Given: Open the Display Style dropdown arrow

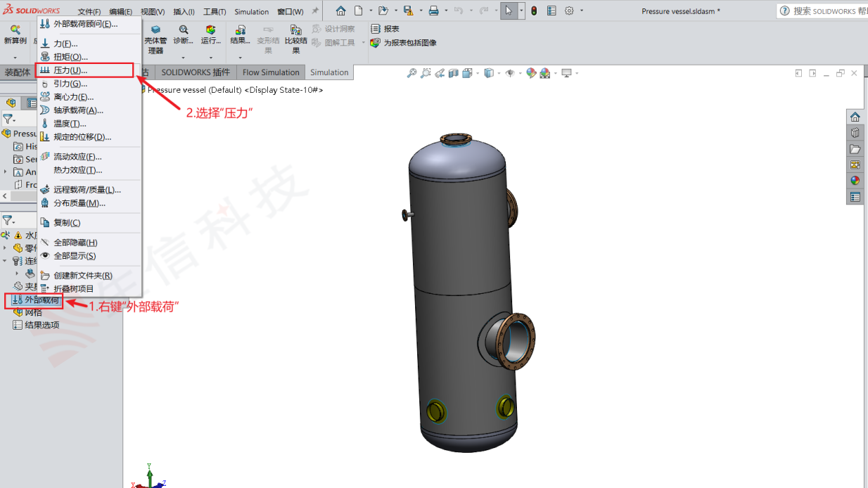Looking at the screenshot, I should coord(499,72).
